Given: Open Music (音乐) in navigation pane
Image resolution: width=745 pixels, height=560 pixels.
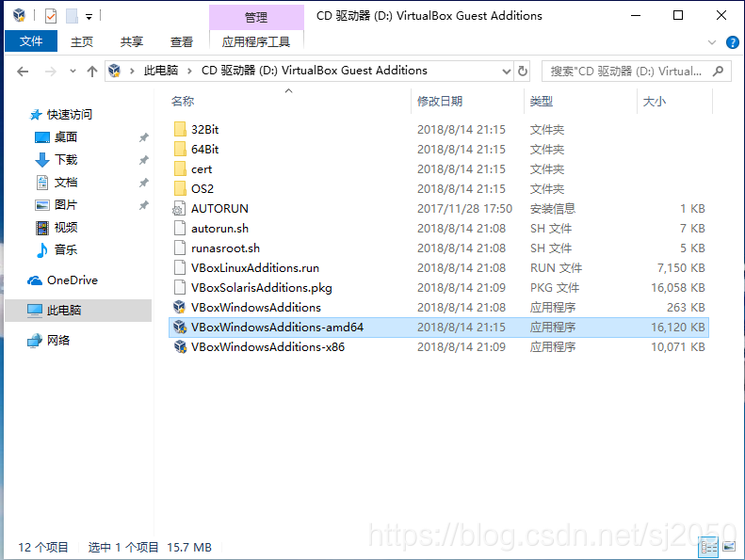Looking at the screenshot, I should [66, 249].
